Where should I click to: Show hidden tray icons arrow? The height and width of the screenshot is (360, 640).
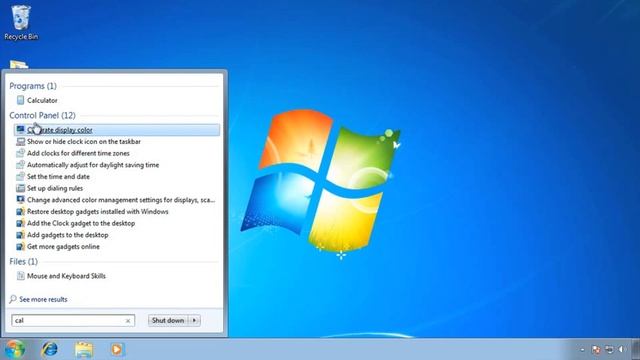[x=582, y=350]
